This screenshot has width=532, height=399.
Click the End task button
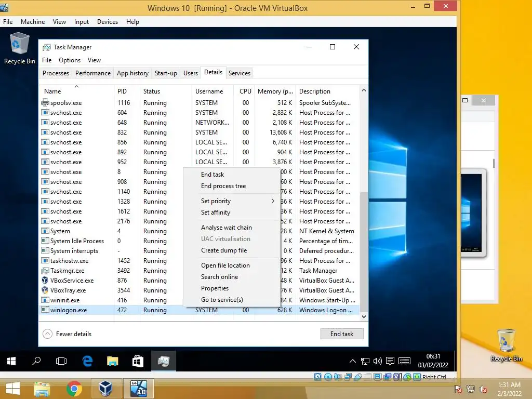pos(342,334)
